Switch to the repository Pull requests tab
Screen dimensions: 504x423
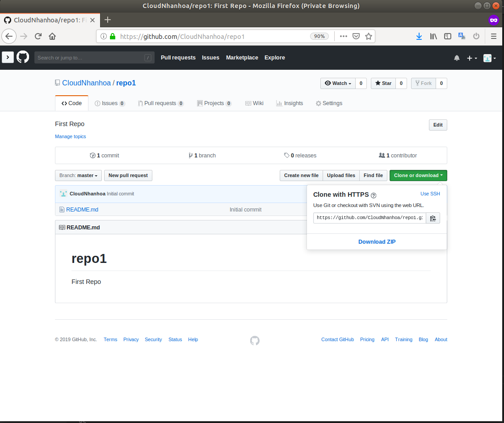pyautogui.click(x=161, y=103)
